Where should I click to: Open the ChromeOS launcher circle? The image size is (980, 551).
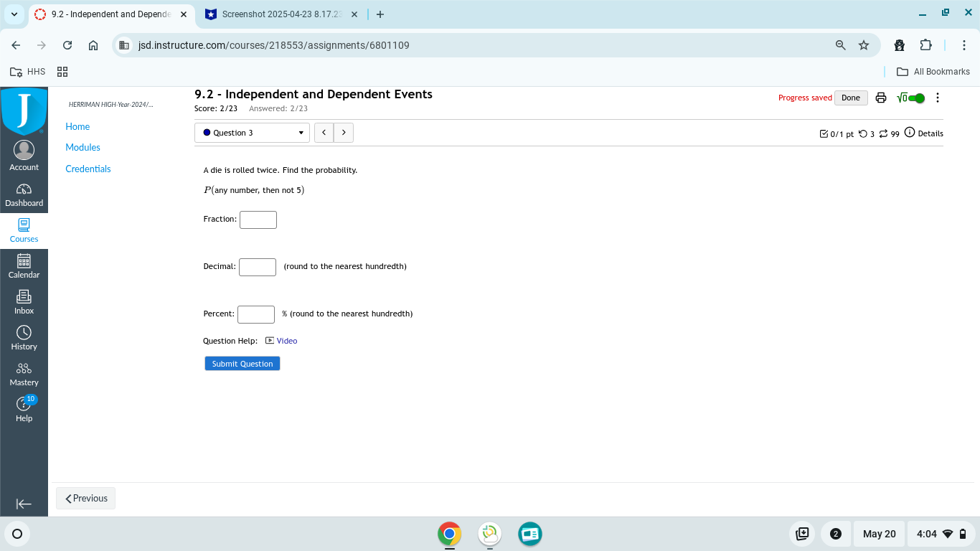[x=17, y=534]
